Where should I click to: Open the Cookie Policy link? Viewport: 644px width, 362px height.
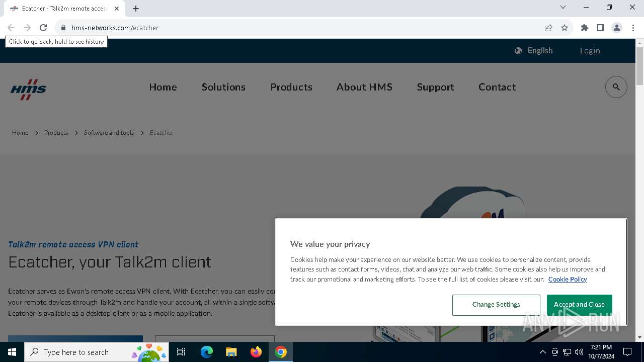coord(568,279)
